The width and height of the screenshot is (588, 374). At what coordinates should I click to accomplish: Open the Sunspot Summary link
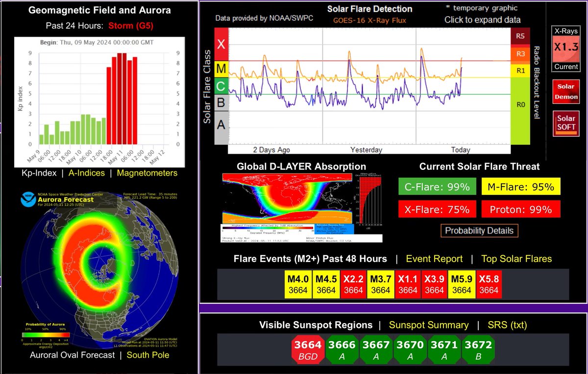pos(429,325)
